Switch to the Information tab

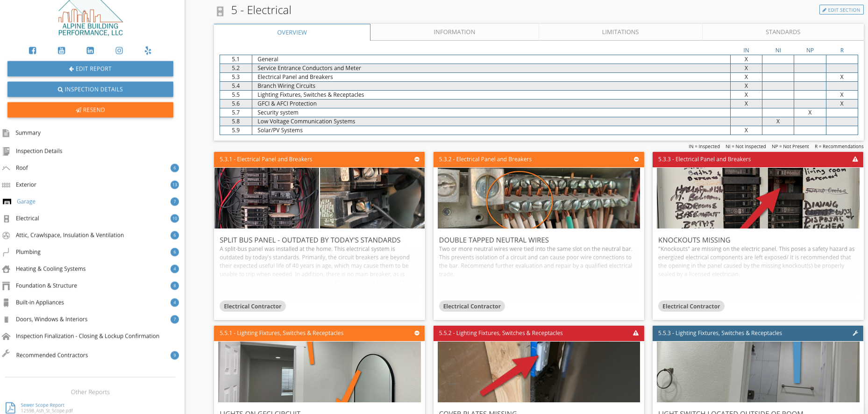click(454, 32)
